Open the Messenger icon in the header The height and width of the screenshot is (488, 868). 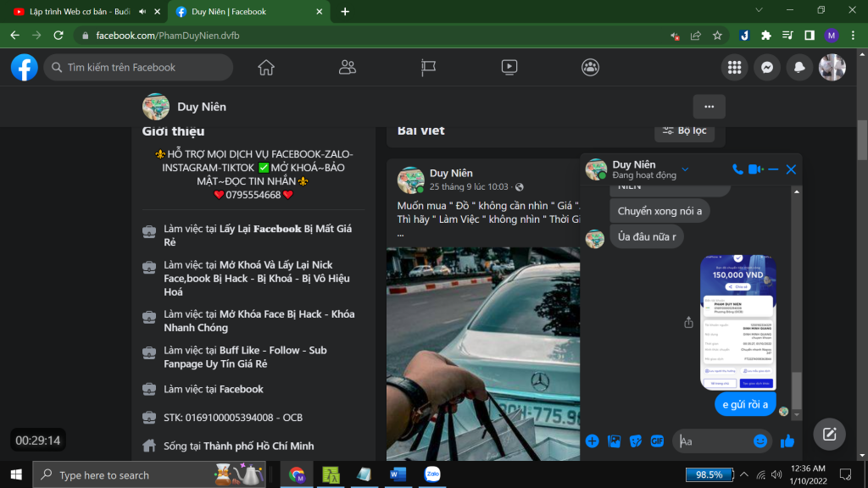click(766, 68)
